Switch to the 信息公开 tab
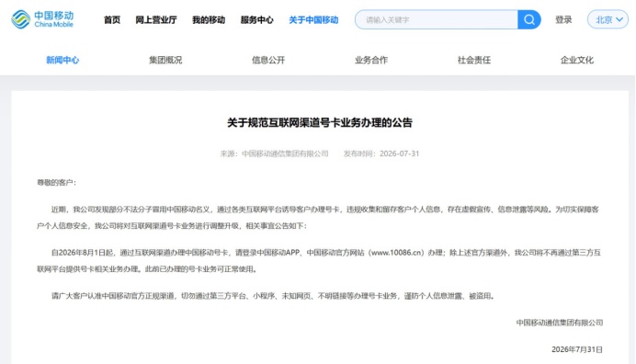The width and height of the screenshot is (636, 364). 268,60
